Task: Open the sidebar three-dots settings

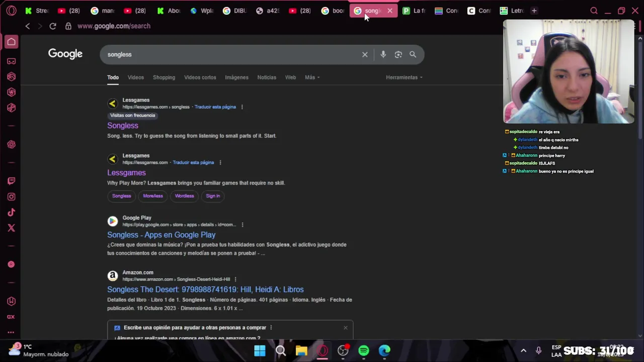Action: (x=11, y=332)
